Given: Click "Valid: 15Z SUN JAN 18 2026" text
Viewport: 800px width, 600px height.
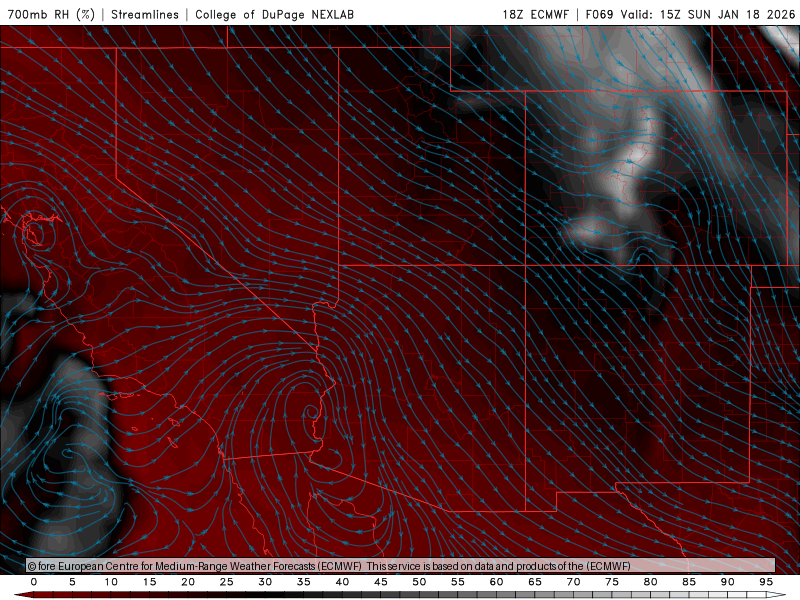Looking at the screenshot, I should [x=708, y=14].
